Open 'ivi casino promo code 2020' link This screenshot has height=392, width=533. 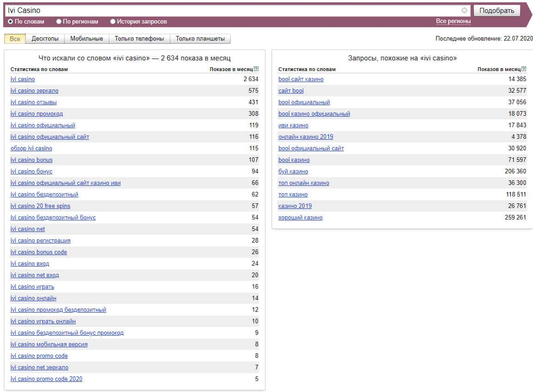pos(46,379)
